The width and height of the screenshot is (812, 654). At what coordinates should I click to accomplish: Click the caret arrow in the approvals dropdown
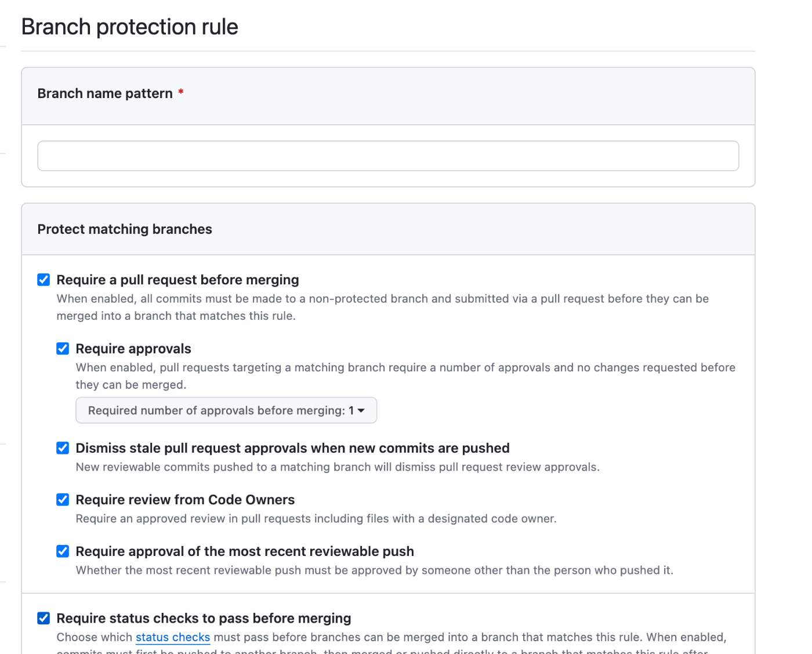[361, 411]
